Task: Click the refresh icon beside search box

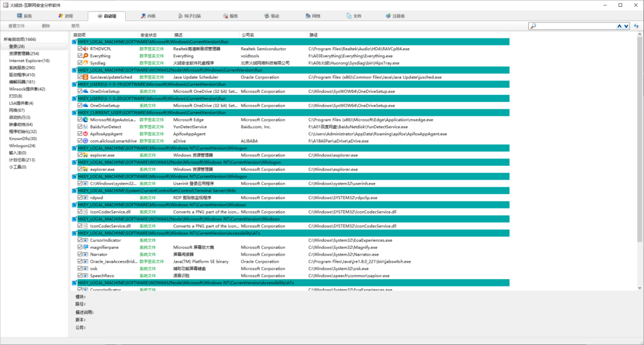Action: (636, 26)
